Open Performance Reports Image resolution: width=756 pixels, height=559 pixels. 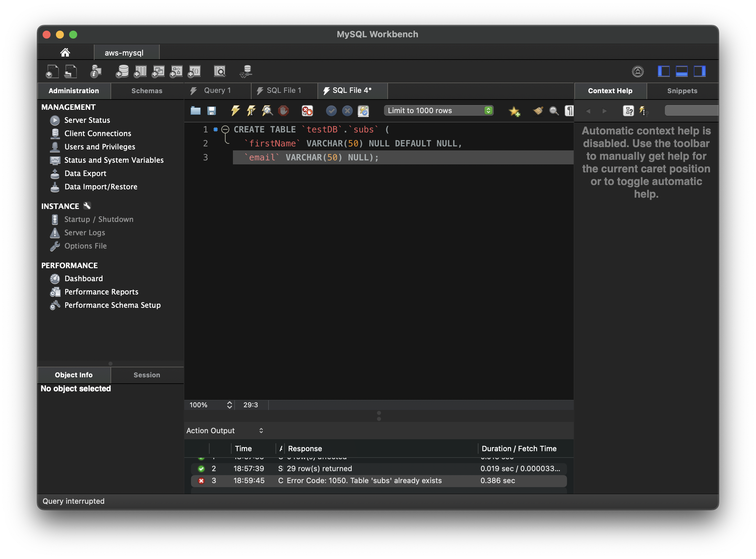click(101, 292)
